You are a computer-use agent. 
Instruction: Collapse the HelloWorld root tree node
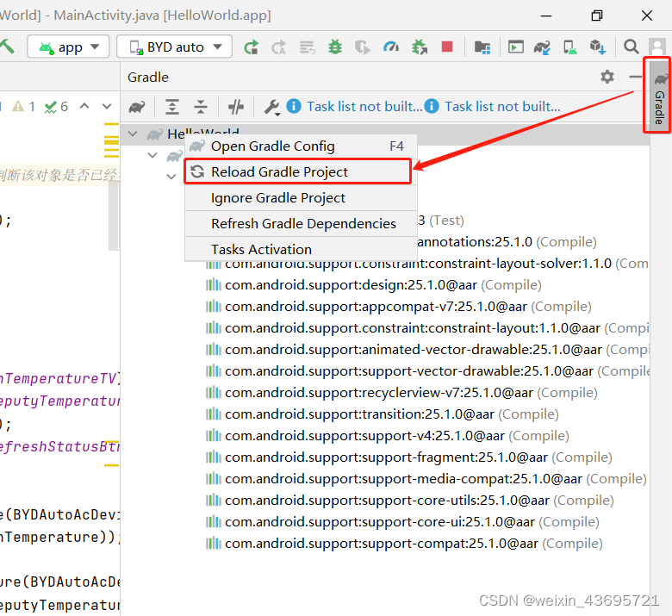tap(133, 134)
